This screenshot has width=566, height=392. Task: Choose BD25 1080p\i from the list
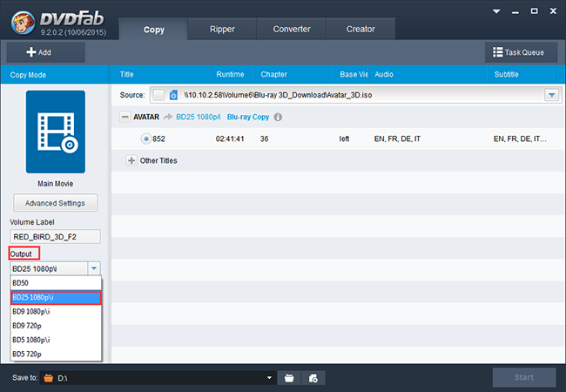tap(56, 297)
